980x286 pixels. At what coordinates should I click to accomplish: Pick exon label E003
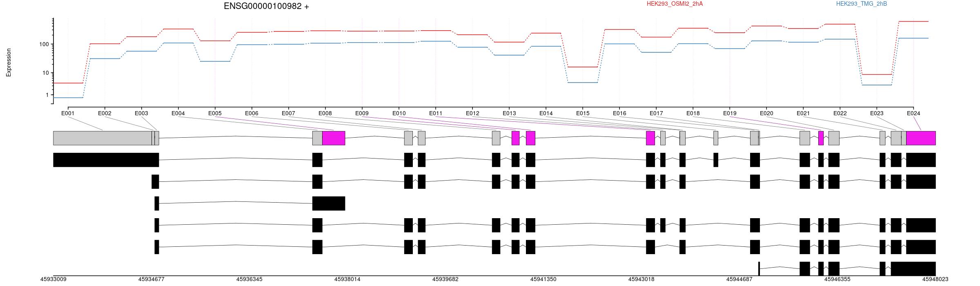[x=141, y=113]
